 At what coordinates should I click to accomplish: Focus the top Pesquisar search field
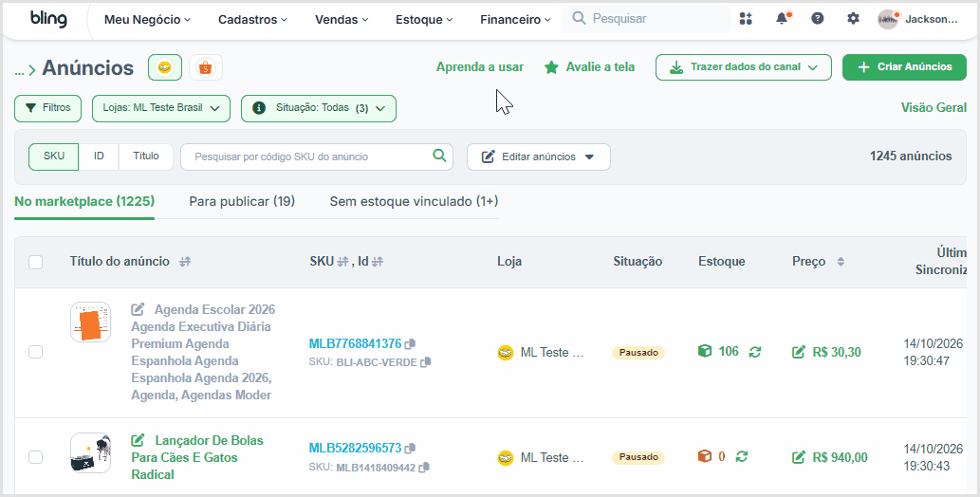pyautogui.click(x=646, y=19)
